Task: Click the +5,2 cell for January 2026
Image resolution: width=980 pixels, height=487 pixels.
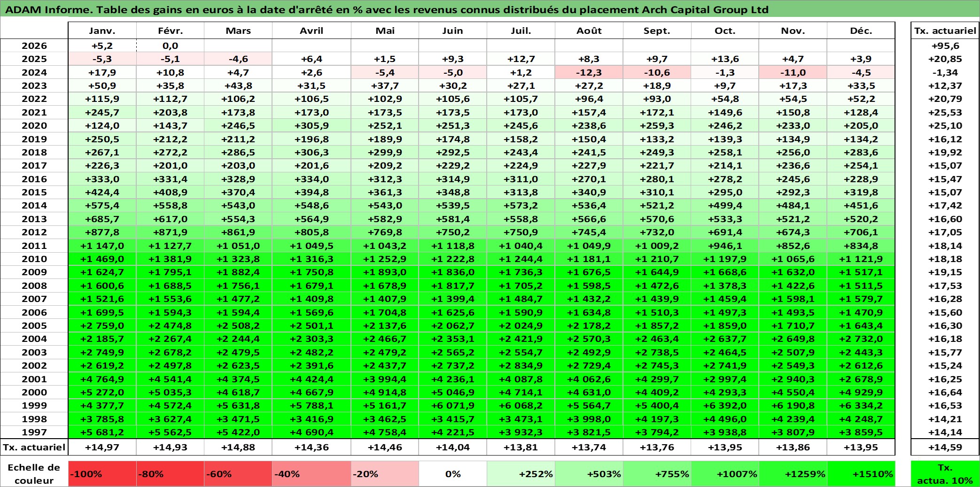Action: pyautogui.click(x=102, y=46)
